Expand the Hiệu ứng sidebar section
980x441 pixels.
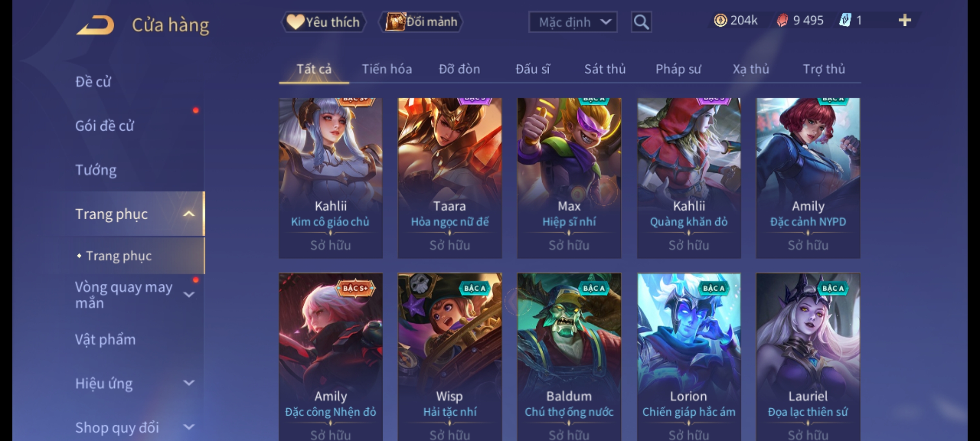coord(189,383)
